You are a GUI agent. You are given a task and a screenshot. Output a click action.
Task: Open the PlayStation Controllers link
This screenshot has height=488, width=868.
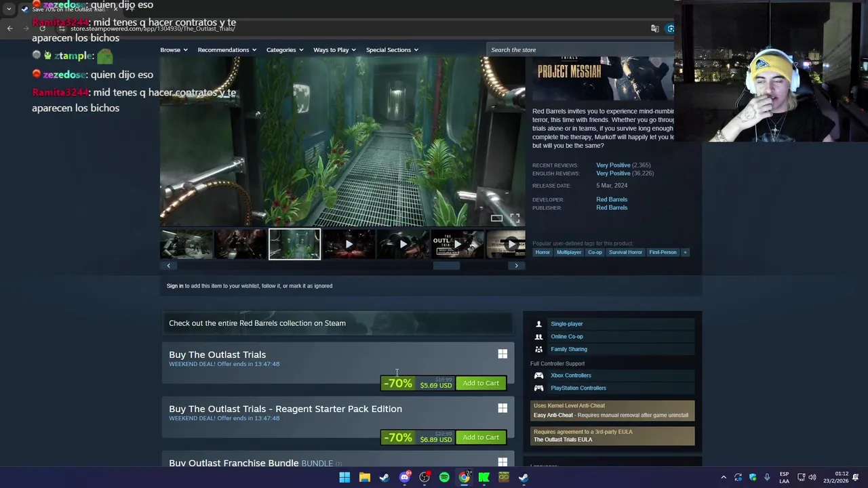pyautogui.click(x=578, y=388)
